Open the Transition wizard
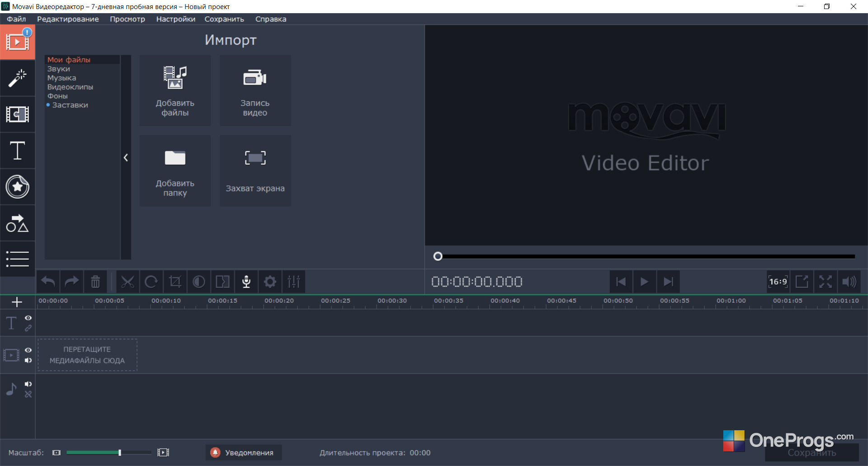 (x=222, y=282)
